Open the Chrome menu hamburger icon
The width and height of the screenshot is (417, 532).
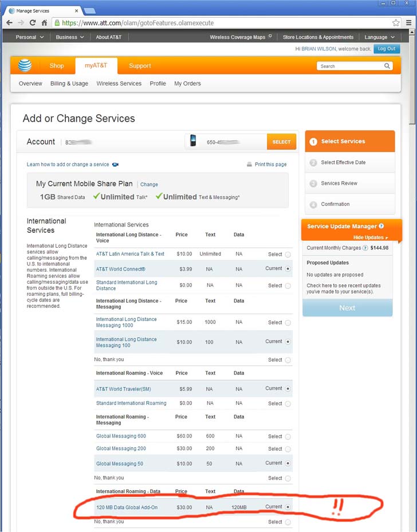point(409,23)
